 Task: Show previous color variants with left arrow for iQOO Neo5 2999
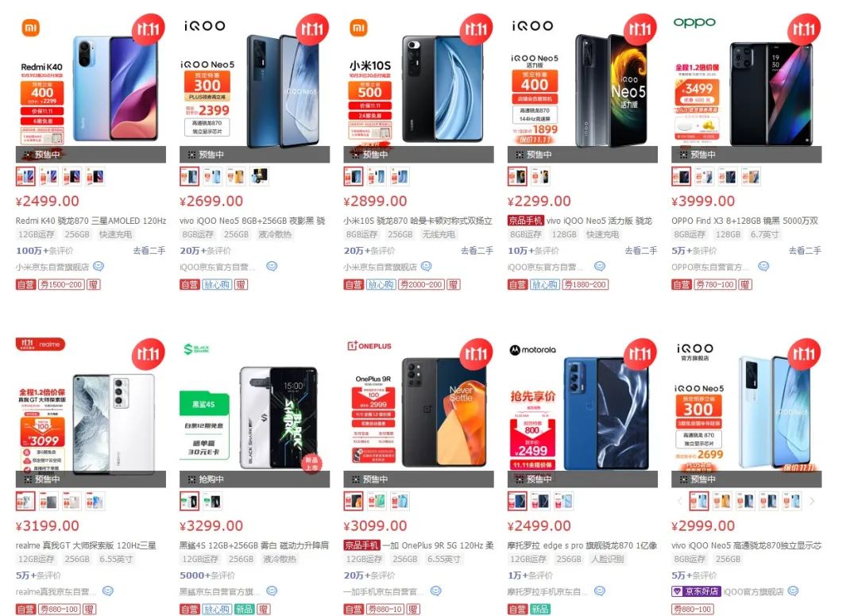coord(679,501)
